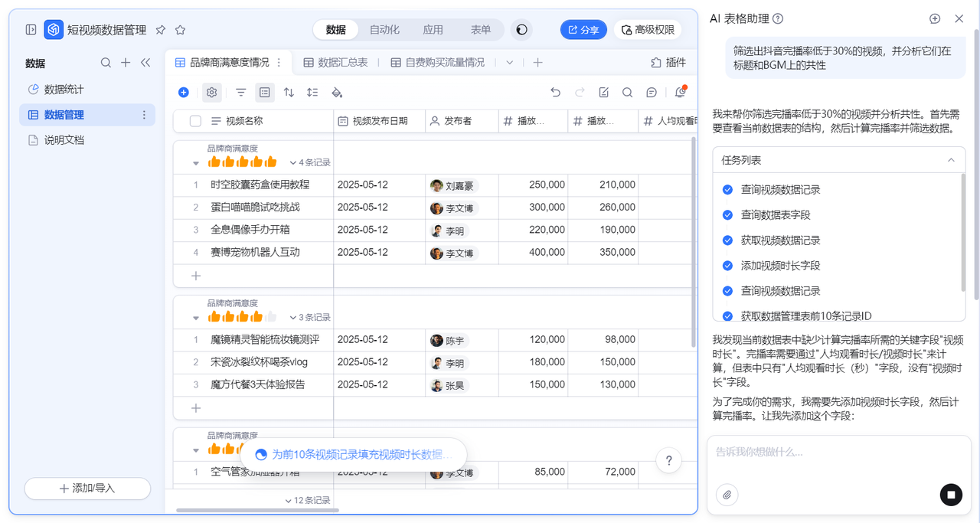Open the notification bell icon
The height and width of the screenshot is (523, 980).
[680, 93]
